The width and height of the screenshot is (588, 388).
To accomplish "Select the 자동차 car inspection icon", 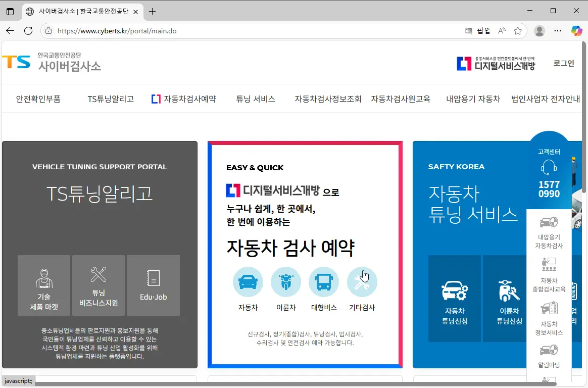I will click(x=248, y=282).
